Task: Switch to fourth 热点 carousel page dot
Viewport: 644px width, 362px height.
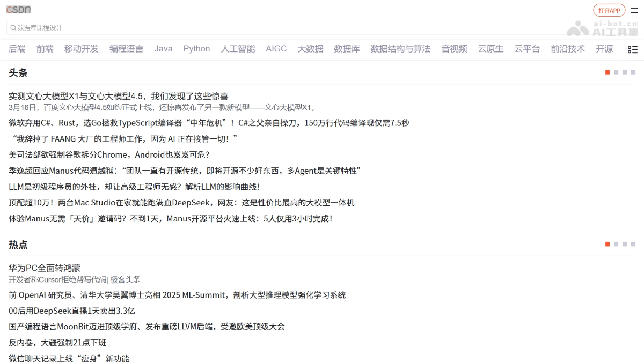Action: 633,244
